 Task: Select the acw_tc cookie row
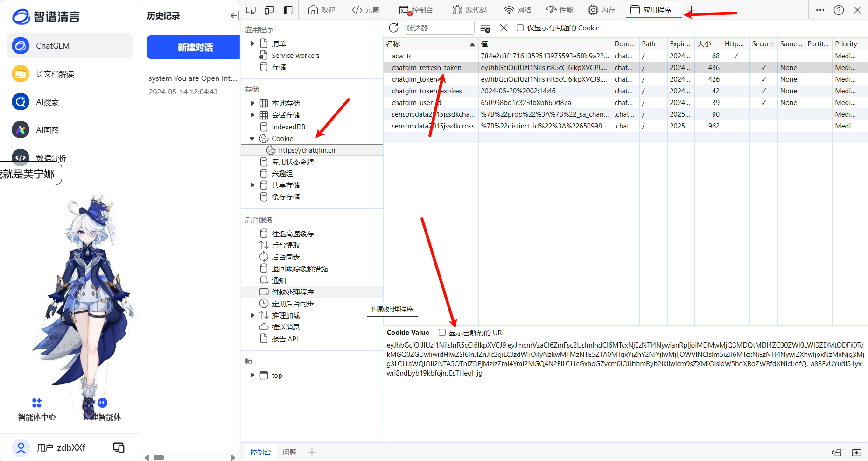pos(625,56)
